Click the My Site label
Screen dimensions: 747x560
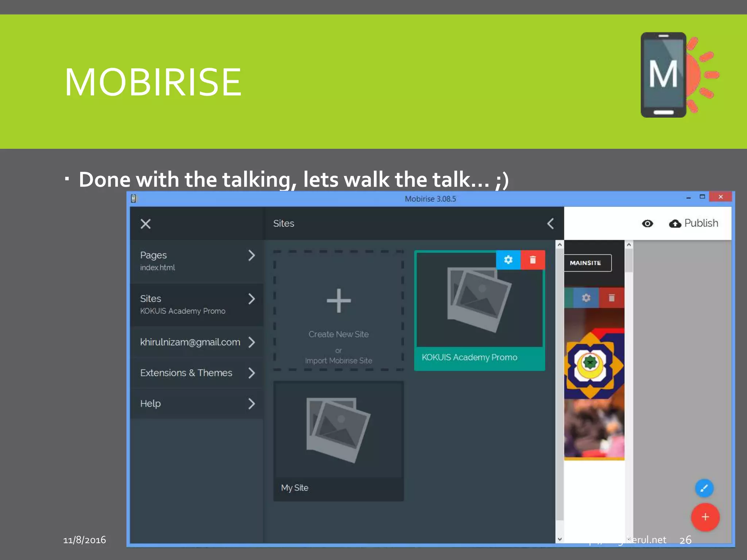coord(295,488)
